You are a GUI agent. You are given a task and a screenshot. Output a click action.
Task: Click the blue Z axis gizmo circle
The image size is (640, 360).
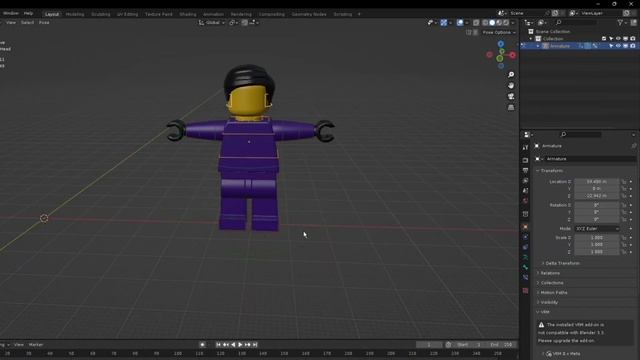click(x=501, y=44)
